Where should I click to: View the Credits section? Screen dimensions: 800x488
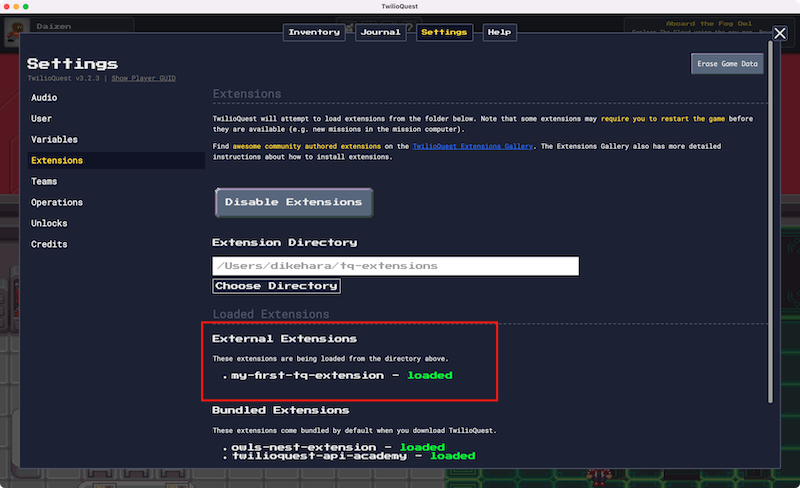[x=49, y=244]
